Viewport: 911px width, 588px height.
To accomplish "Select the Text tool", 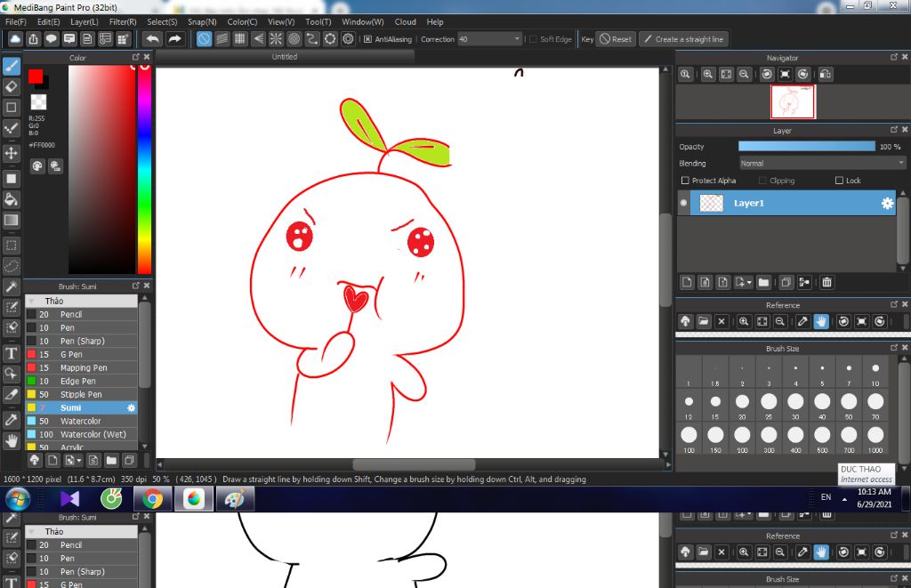I will pos(11,353).
